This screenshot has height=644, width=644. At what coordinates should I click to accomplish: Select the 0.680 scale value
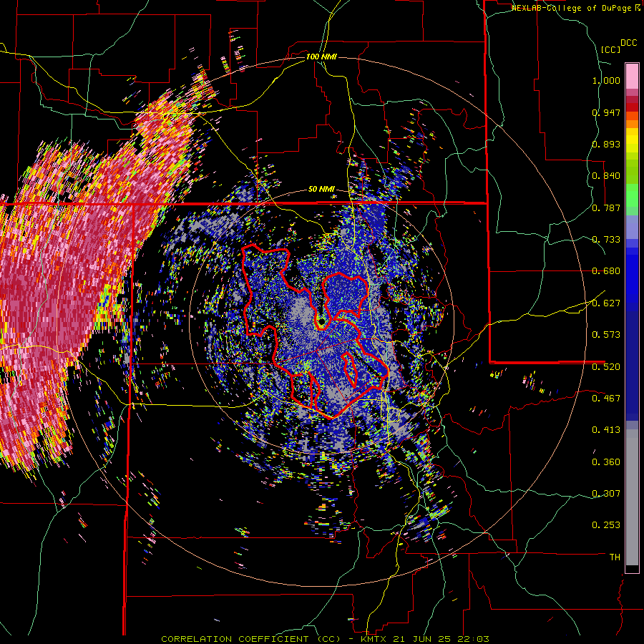pyautogui.click(x=606, y=271)
